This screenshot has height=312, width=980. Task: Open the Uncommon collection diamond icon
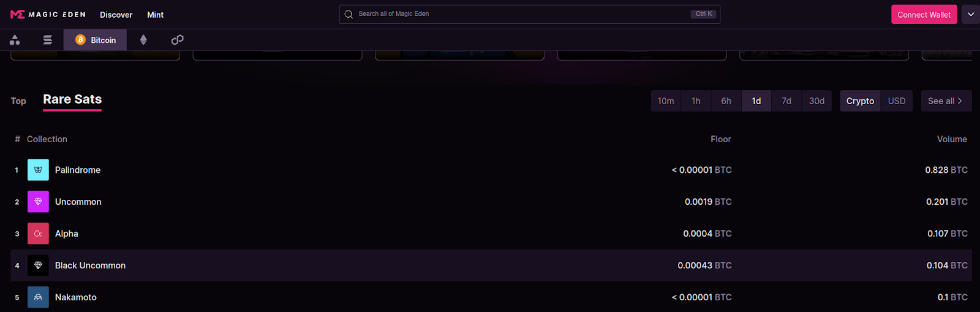(38, 202)
